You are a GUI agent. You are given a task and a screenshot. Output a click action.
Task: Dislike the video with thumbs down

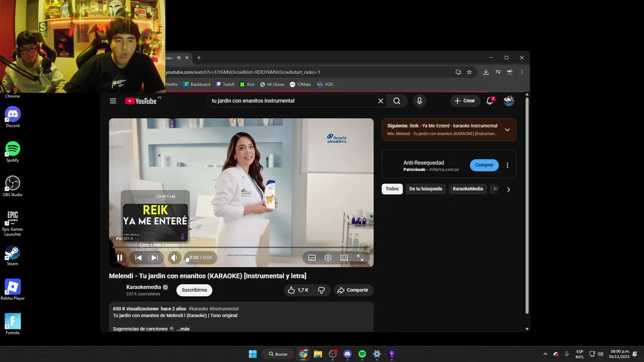[x=321, y=290]
